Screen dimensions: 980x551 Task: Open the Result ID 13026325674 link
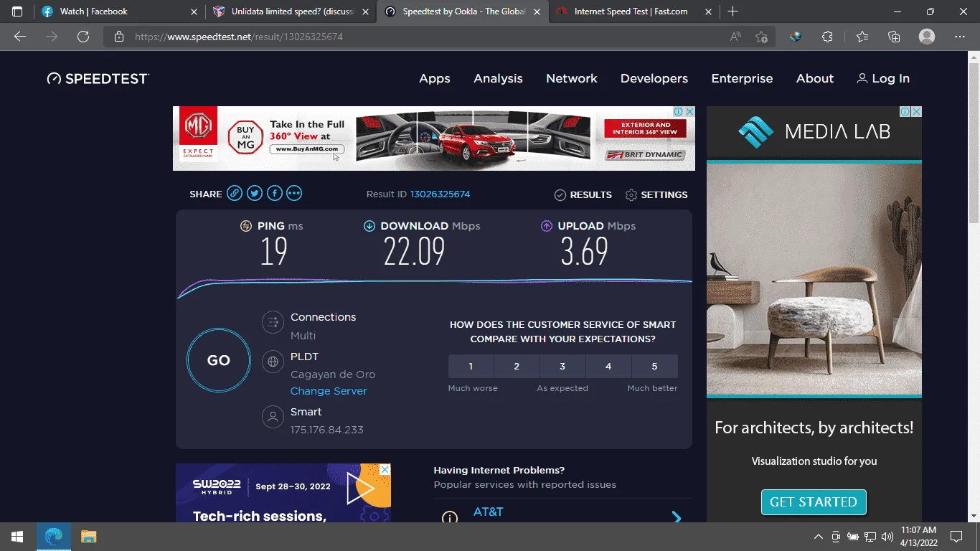click(440, 194)
